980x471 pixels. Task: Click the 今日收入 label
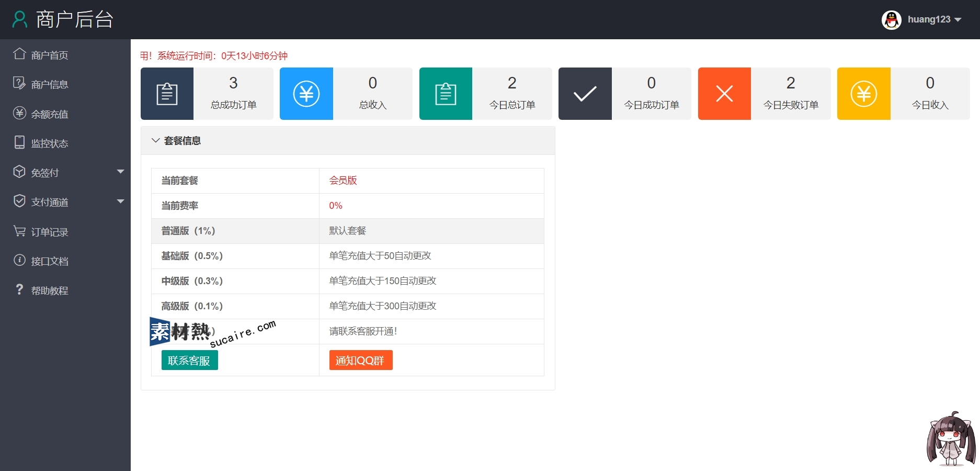point(930,105)
